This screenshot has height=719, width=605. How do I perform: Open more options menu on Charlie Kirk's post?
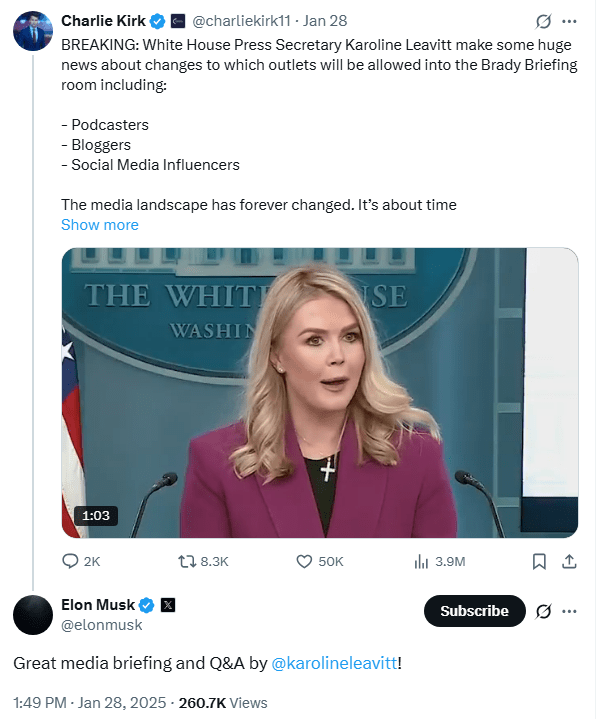point(570,21)
